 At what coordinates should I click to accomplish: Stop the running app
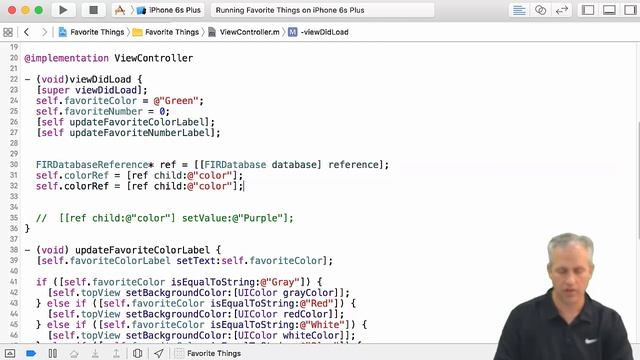pyautogui.click(x=93, y=10)
